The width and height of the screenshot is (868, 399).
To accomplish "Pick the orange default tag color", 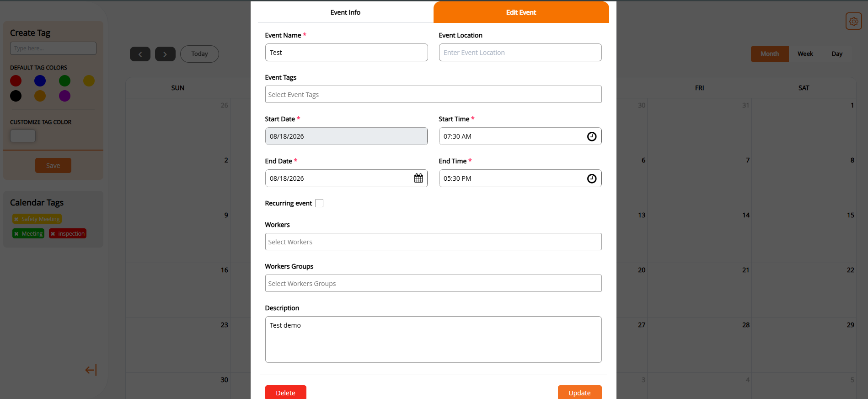I will [40, 96].
